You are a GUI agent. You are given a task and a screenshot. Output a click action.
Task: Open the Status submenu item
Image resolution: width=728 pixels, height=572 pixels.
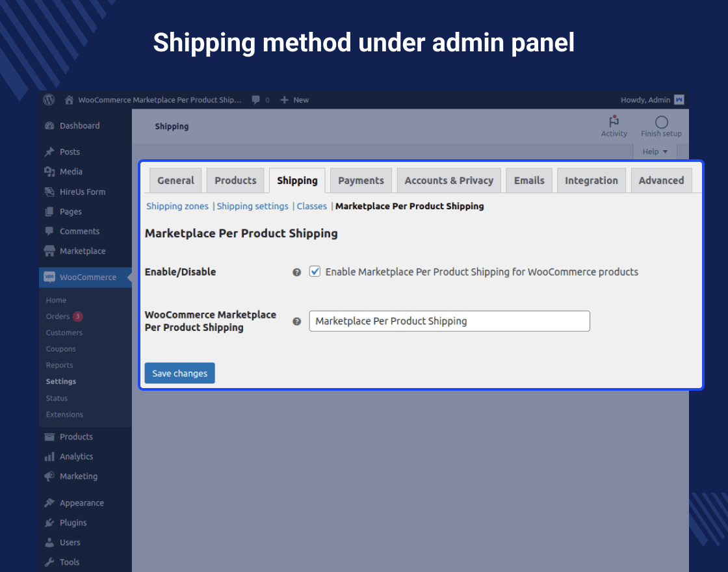(x=57, y=398)
